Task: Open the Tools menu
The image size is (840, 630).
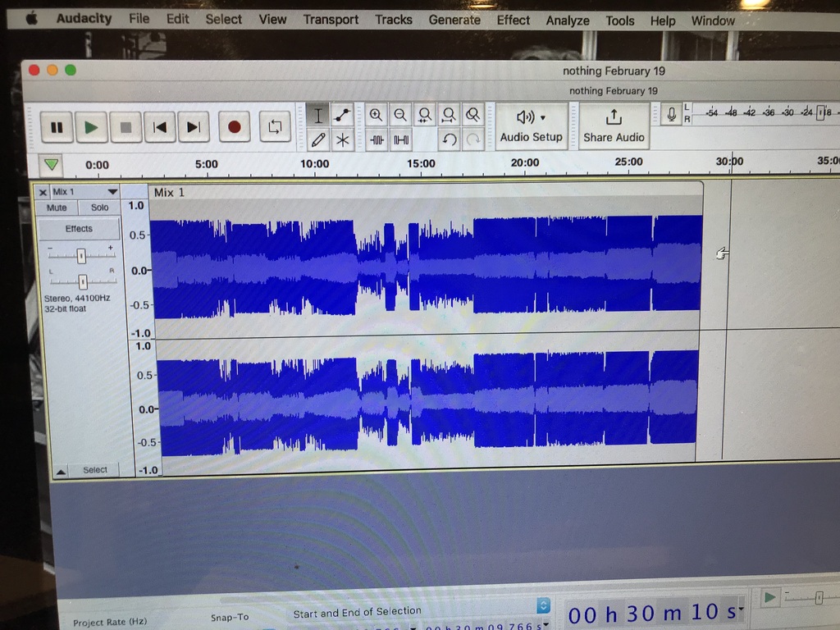Action: pos(620,21)
